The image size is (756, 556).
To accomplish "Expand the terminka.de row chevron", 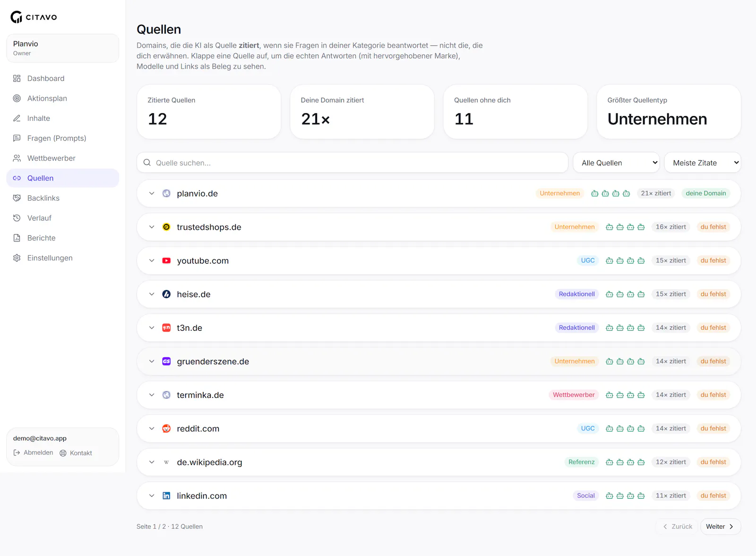I will pos(152,395).
